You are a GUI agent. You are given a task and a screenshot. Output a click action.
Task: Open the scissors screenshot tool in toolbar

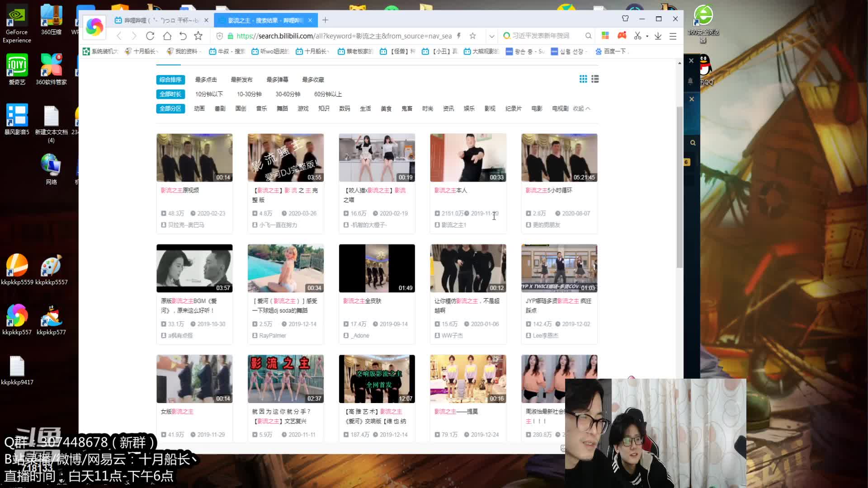(637, 36)
